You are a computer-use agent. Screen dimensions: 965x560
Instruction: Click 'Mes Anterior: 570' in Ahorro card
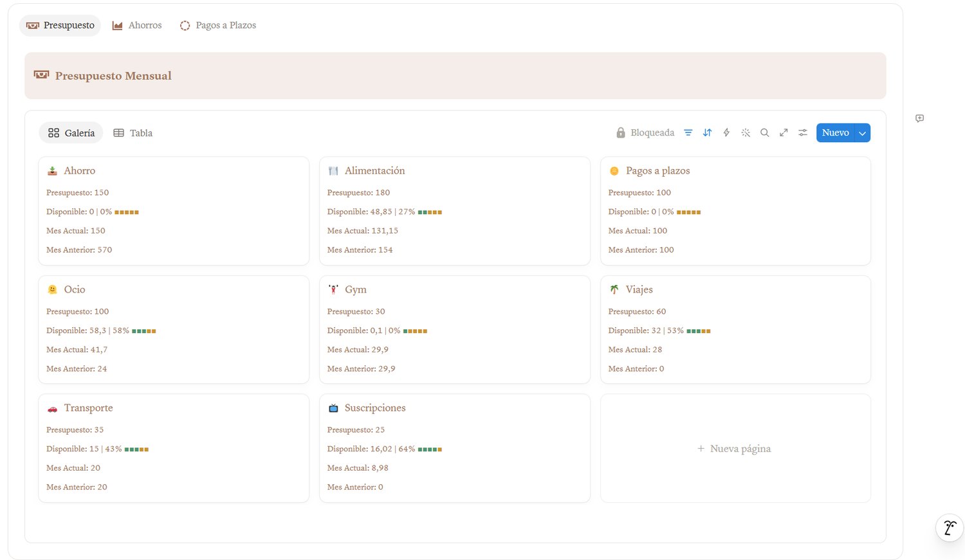[79, 250]
